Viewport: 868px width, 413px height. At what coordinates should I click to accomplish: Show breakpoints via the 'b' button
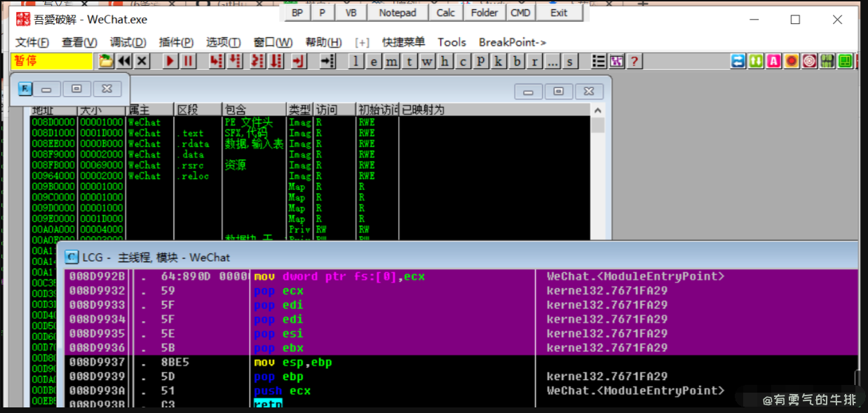click(517, 62)
